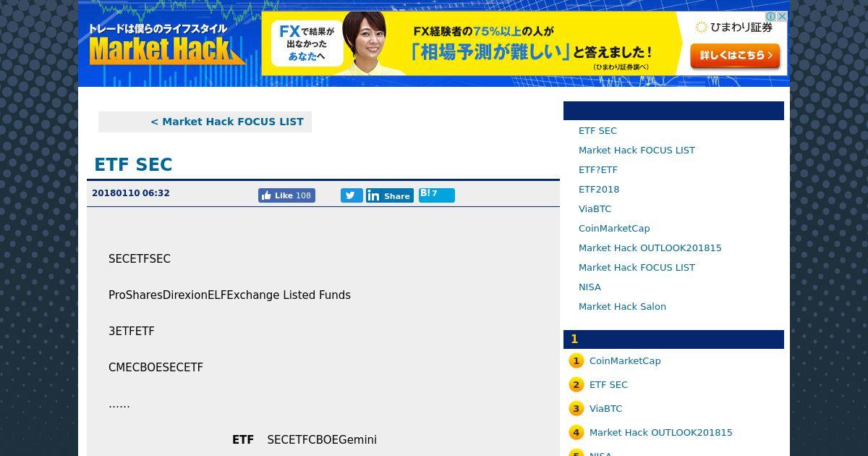Share the article with the Twitter bird icon

click(352, 195)
